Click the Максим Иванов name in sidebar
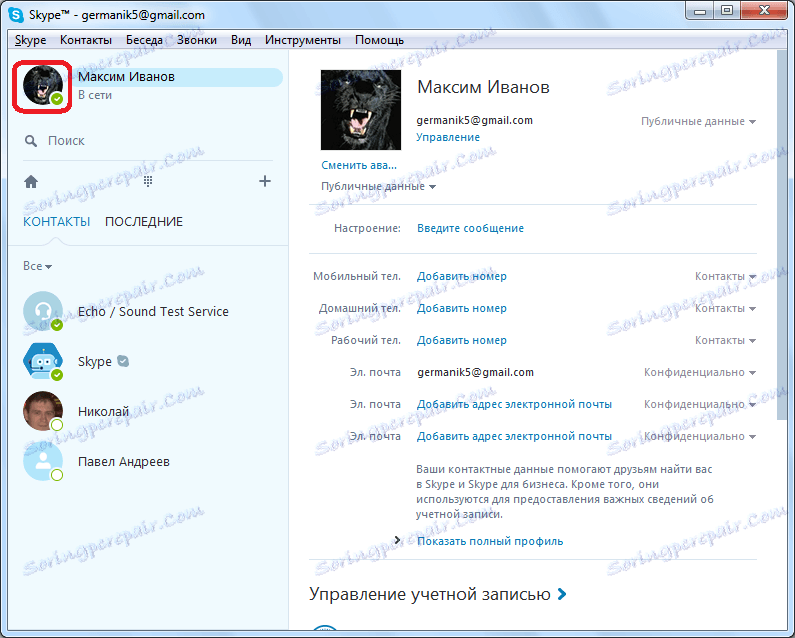This screenshot has height=638, width=795. click(x=126, y=77)
